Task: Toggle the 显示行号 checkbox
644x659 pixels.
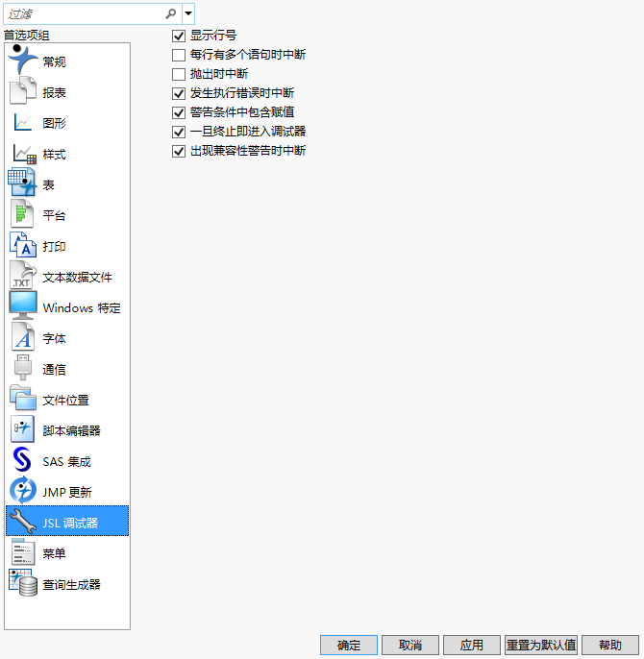Action: [179, 36]
